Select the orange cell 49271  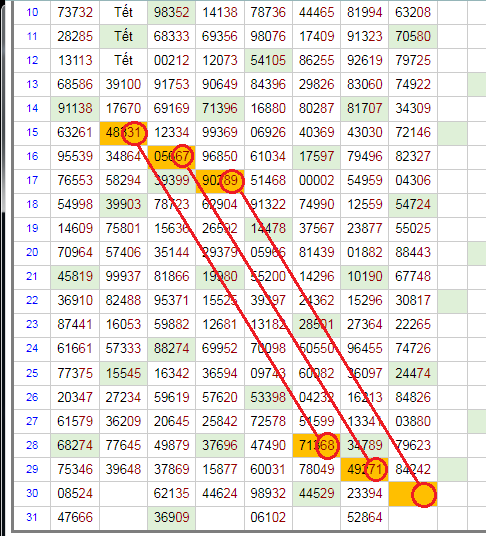tap(364, 469)
